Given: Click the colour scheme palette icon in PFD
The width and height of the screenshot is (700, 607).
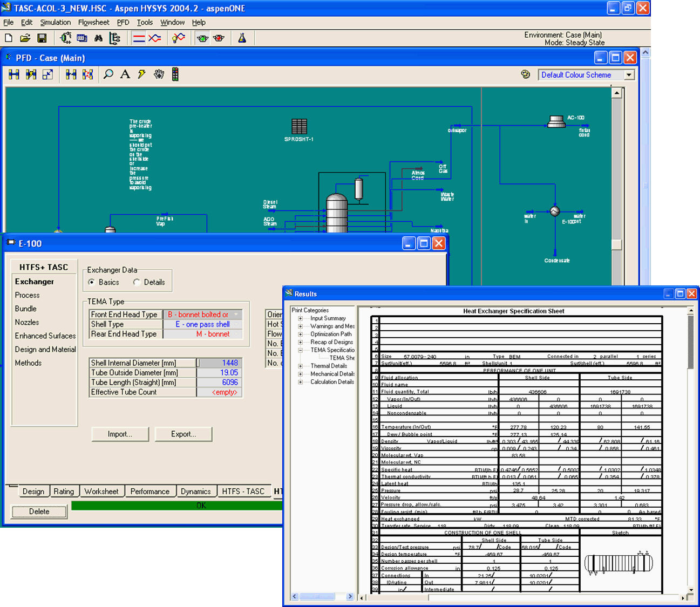Looking at the screenshot, I should click(526, 74).
